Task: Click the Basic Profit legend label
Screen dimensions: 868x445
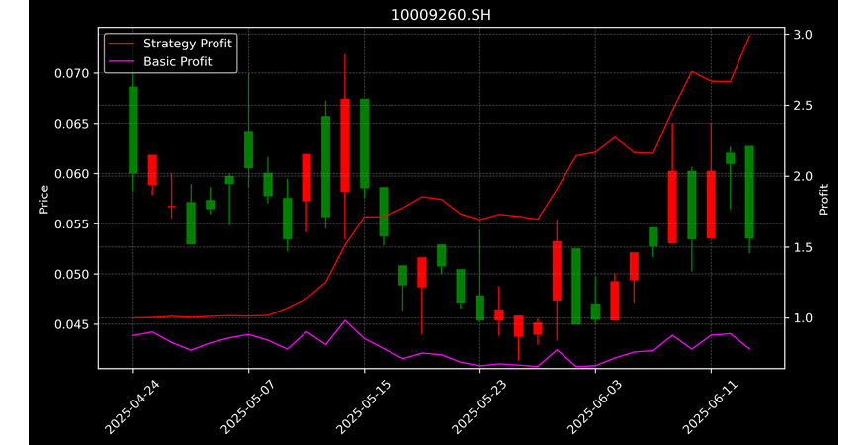Action: pyautogui.click(x=178, y=61)
